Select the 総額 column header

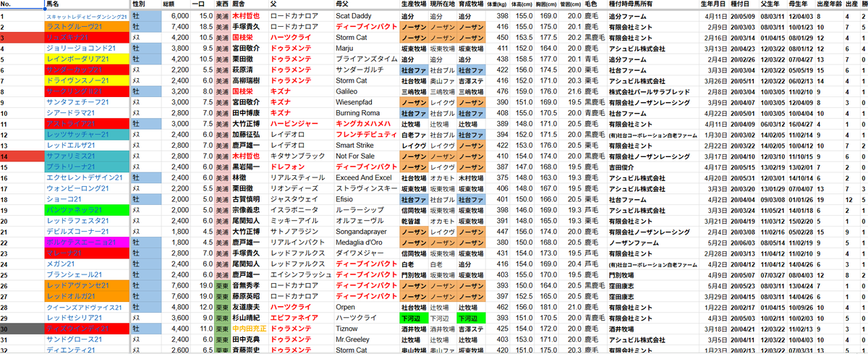176,4
